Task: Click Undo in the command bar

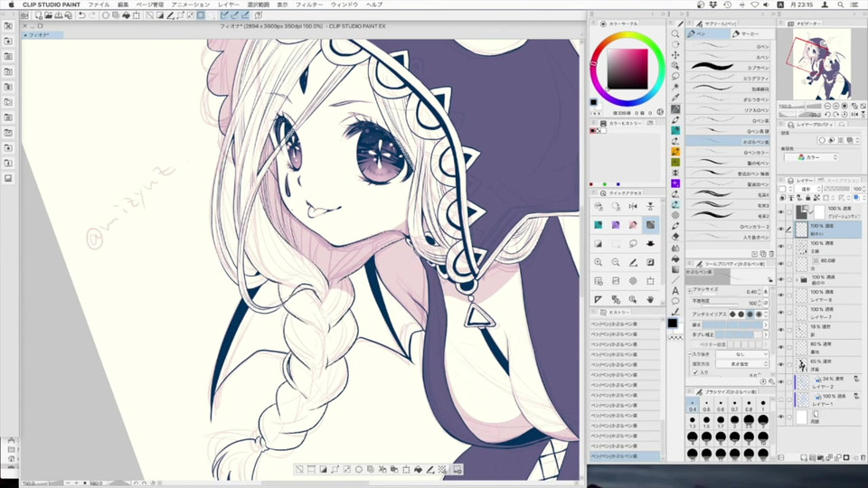Action: point(81,15)
